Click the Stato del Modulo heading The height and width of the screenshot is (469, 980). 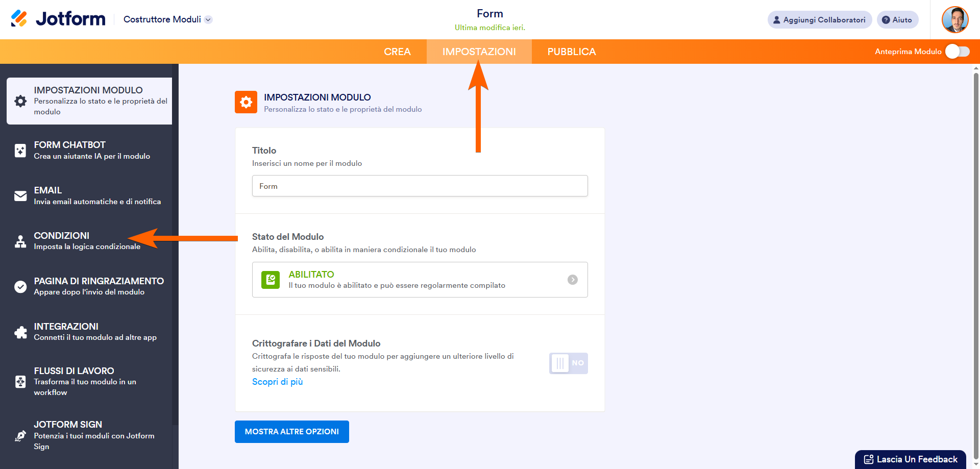[x=288, y=237]
